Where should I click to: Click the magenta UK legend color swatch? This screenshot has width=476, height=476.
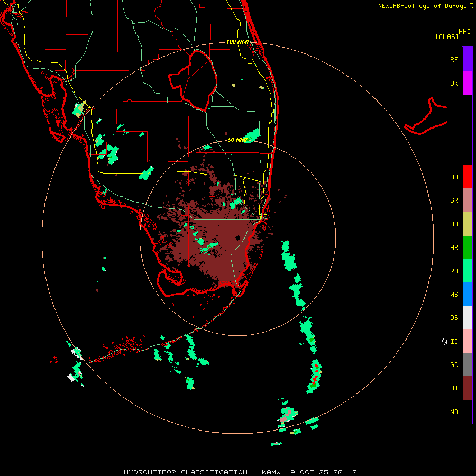tap(467, 83)
